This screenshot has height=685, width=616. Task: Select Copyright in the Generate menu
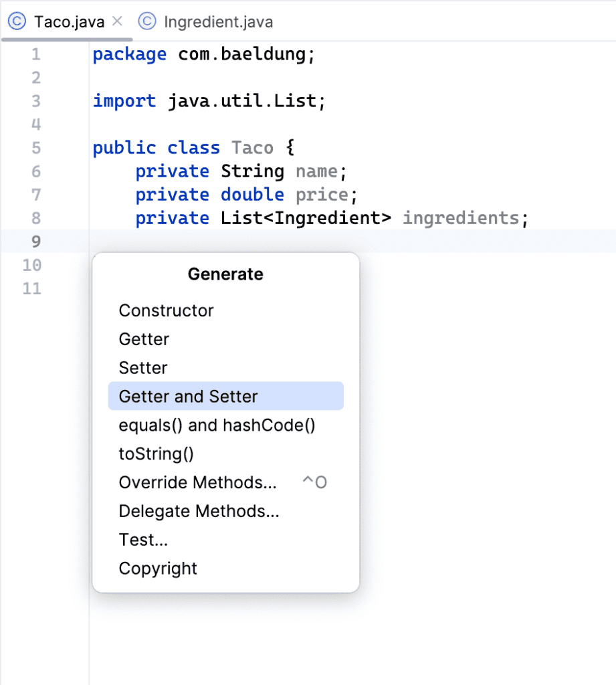click(x=158, y=569)
